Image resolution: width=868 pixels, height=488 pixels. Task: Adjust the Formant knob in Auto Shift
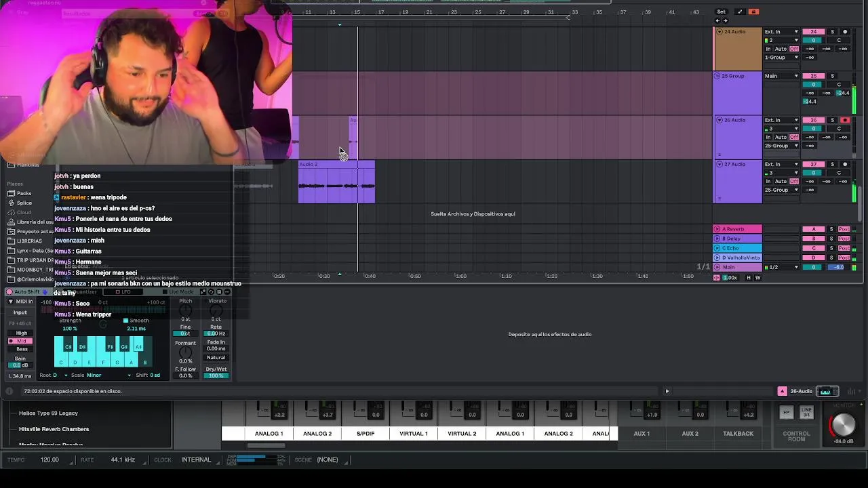(x=185, y=353)
